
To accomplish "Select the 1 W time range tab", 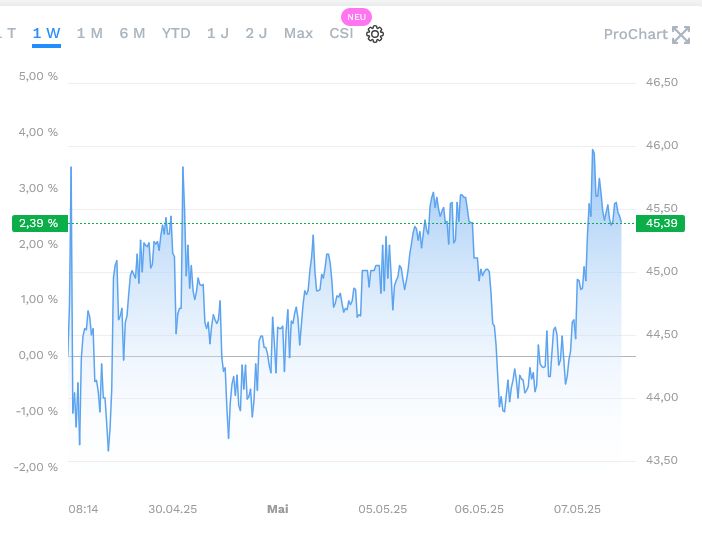I will point(46,34).
